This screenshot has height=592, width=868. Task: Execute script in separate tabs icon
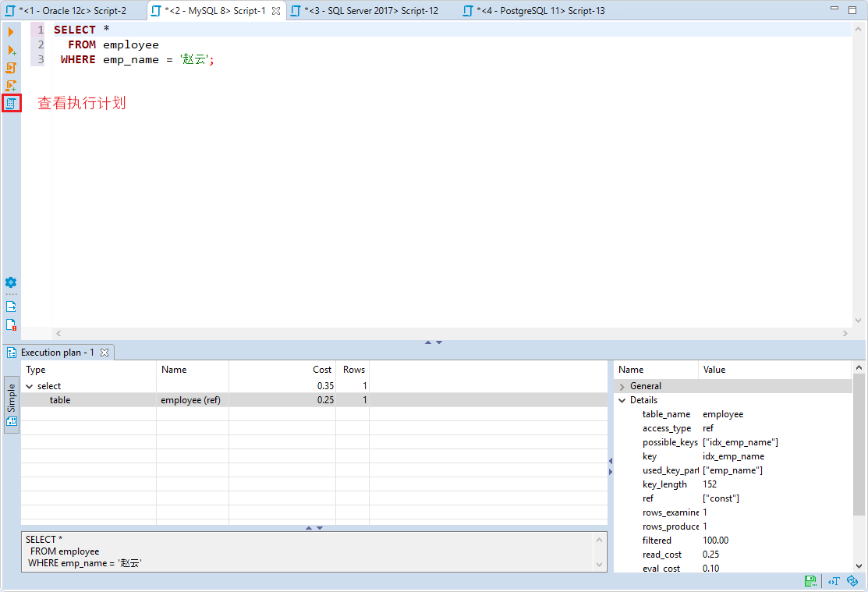point(11,85)
